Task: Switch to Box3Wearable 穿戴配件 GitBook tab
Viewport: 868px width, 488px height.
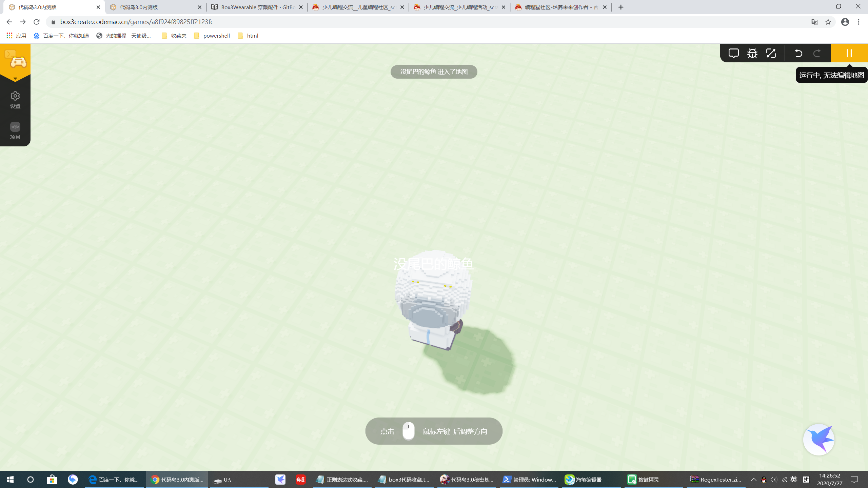Action: click(257, 7)
